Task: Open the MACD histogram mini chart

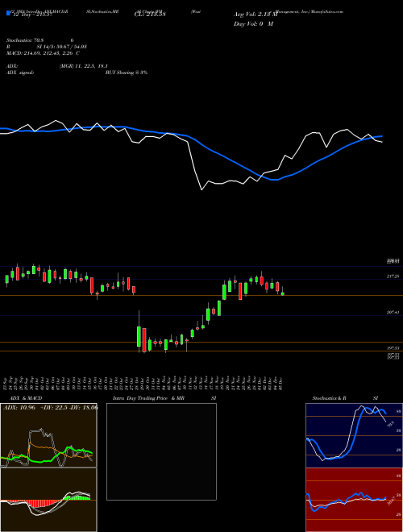Action: pyautogui.click(x=48, y=500)
